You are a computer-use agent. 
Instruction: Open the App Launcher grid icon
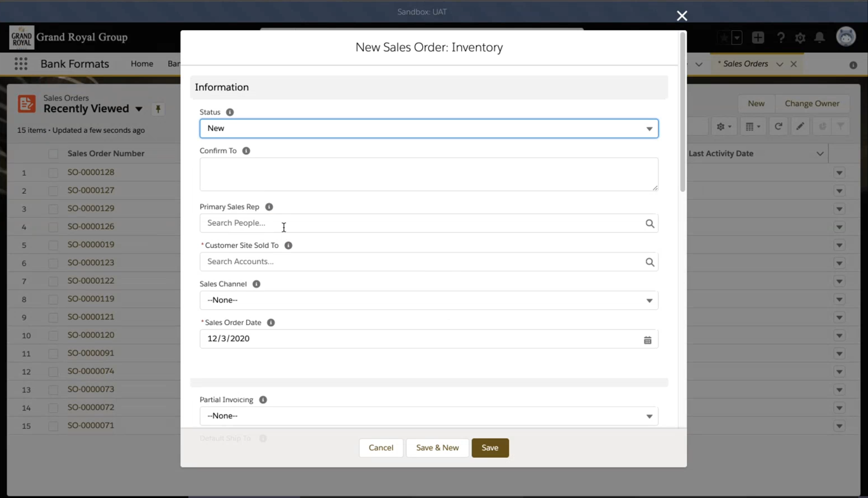tap(21, 64)
